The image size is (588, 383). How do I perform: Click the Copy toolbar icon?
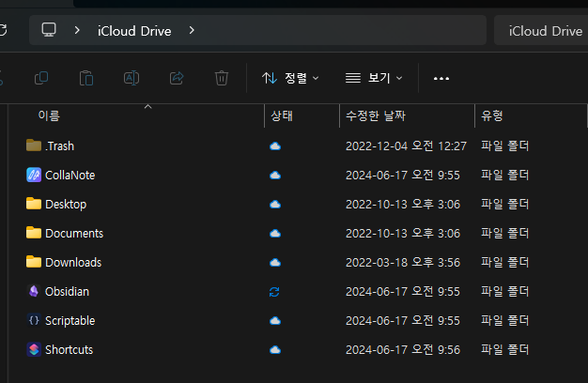click(41, 78)
